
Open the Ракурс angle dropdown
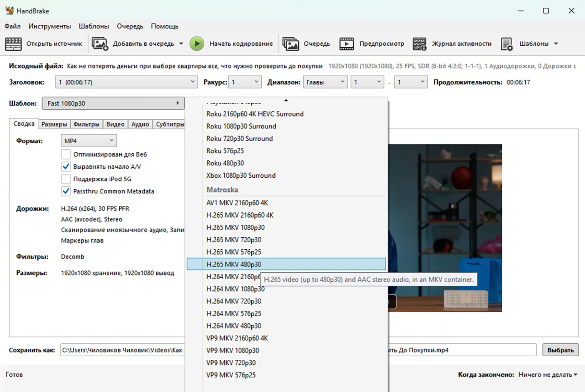point(245,82)
